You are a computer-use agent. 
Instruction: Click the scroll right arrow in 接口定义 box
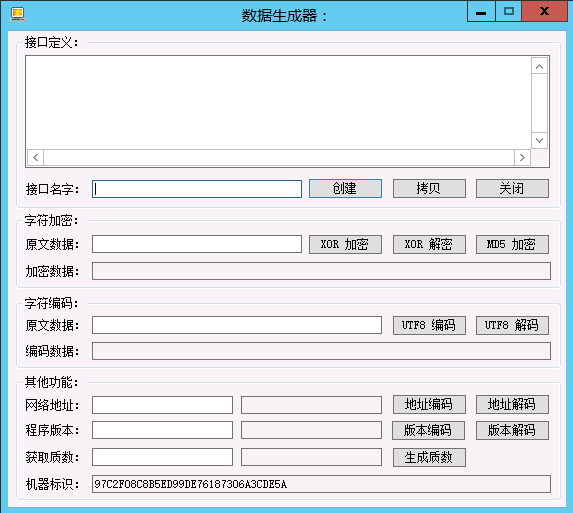click(522, 157)
